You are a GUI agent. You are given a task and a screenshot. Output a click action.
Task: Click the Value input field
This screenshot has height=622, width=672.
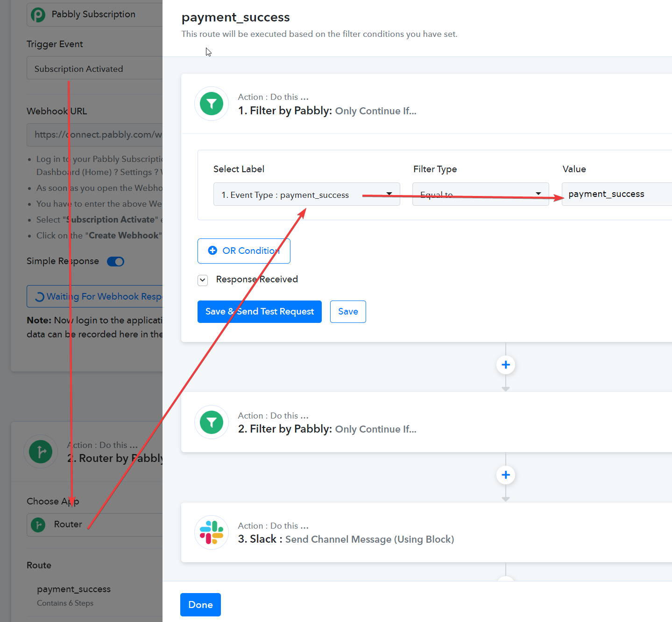617,194
